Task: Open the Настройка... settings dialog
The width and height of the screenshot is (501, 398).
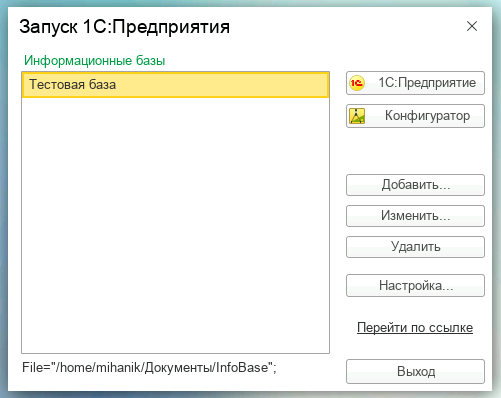Action: click(x=415, y=286)
